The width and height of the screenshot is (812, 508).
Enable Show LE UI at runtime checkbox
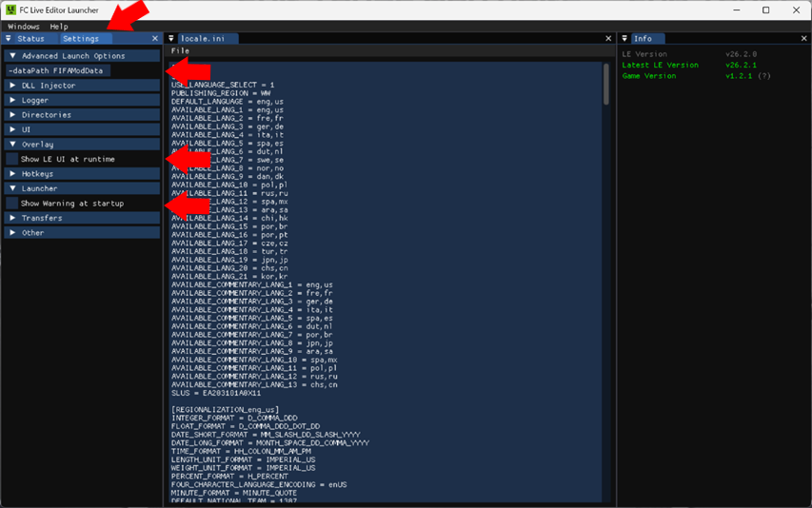coord(12,159)
